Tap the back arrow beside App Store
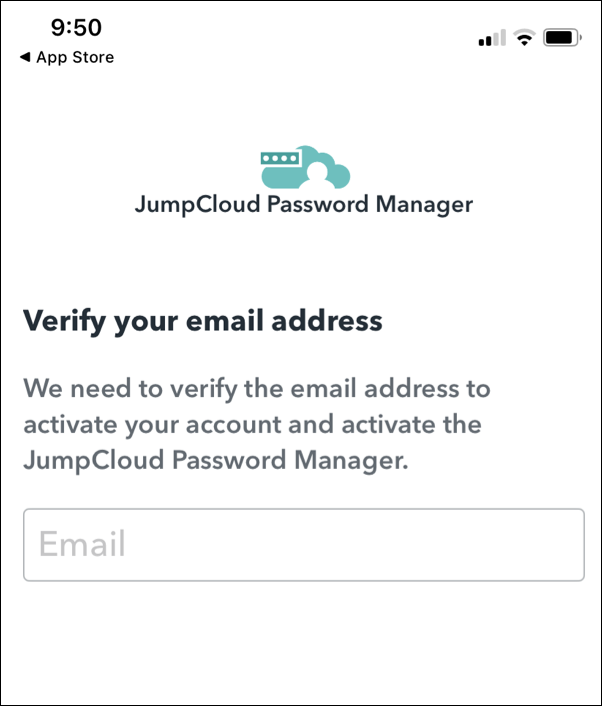Image resolution: width=602 pixels, height=706 pixels. click(25, 58)
